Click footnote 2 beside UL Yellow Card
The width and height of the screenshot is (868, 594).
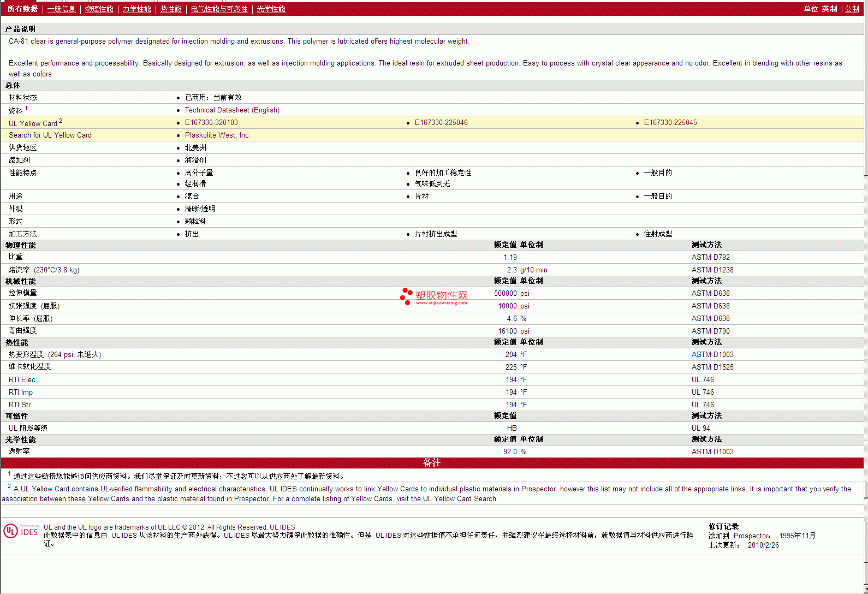tap(61, 121)
